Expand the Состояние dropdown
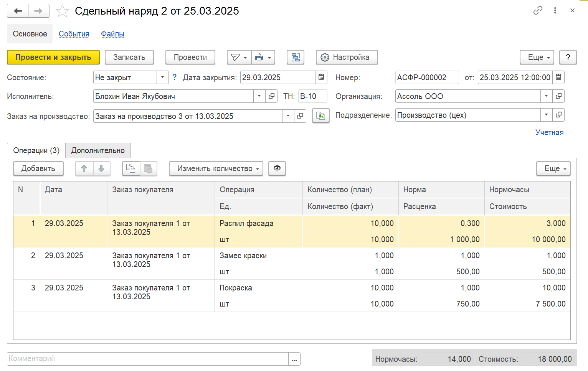Screen dimensions: 588x371 click(x=162, y=77)
